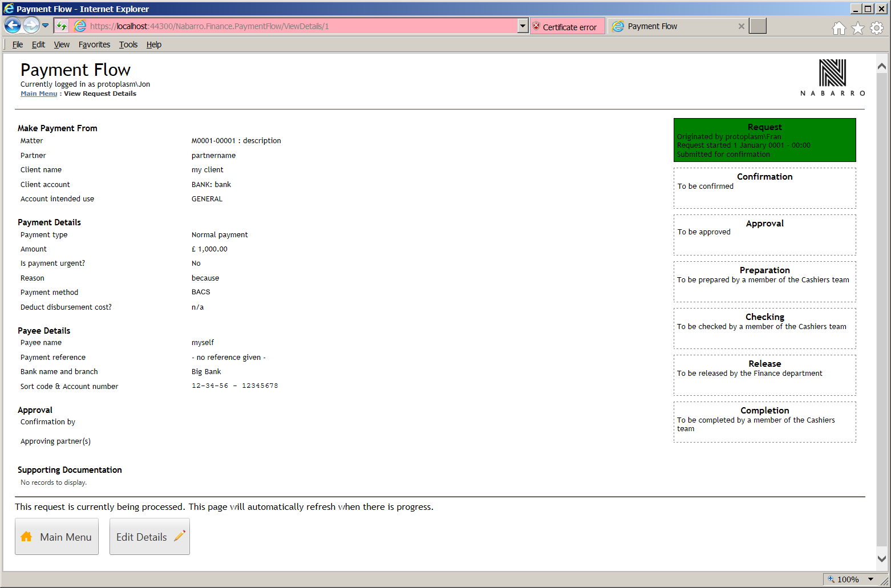The height and width of the screenshot is (588, 891).
Task: Open the Edit menu
Action: point(38,44)
